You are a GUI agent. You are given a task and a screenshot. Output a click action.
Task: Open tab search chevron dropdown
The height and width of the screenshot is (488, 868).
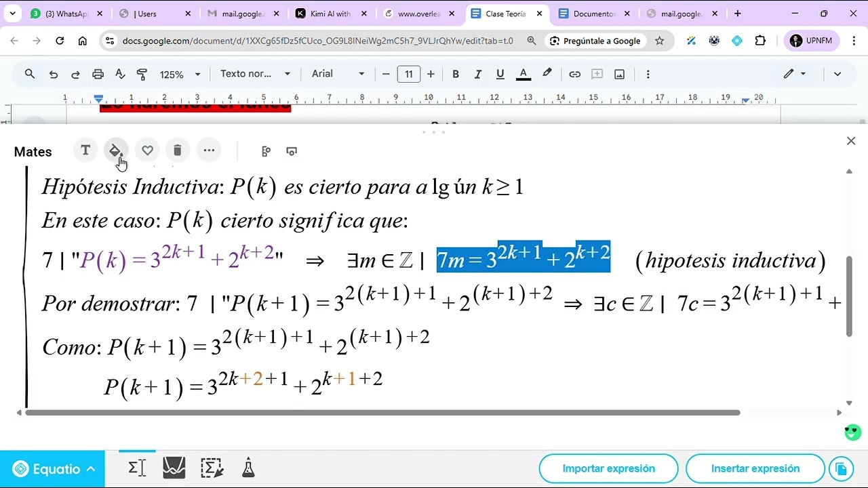coord(12,14)
